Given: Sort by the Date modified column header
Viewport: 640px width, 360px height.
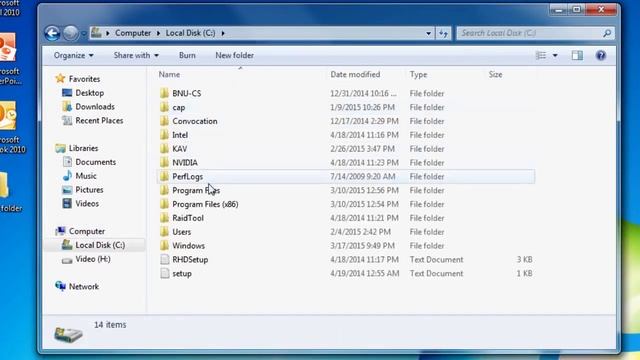Looking at the screenshot, I should click(x=355, y=74).
